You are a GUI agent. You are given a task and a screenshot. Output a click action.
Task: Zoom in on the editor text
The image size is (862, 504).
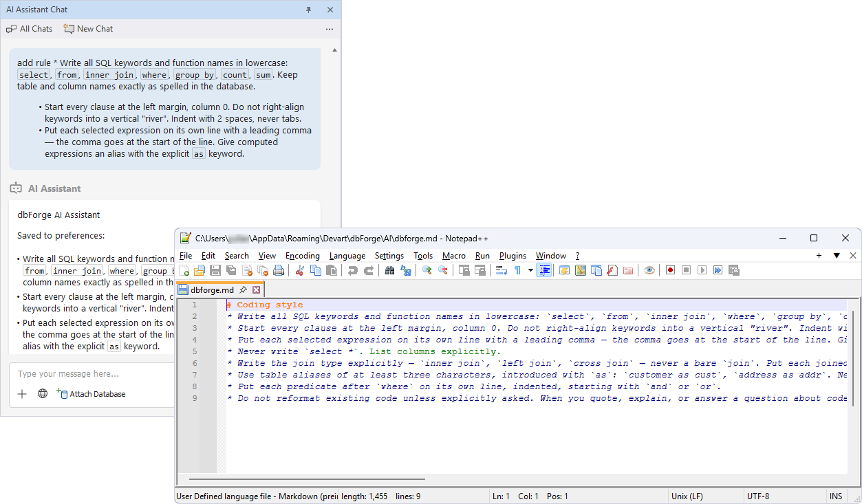coord(427,270)
